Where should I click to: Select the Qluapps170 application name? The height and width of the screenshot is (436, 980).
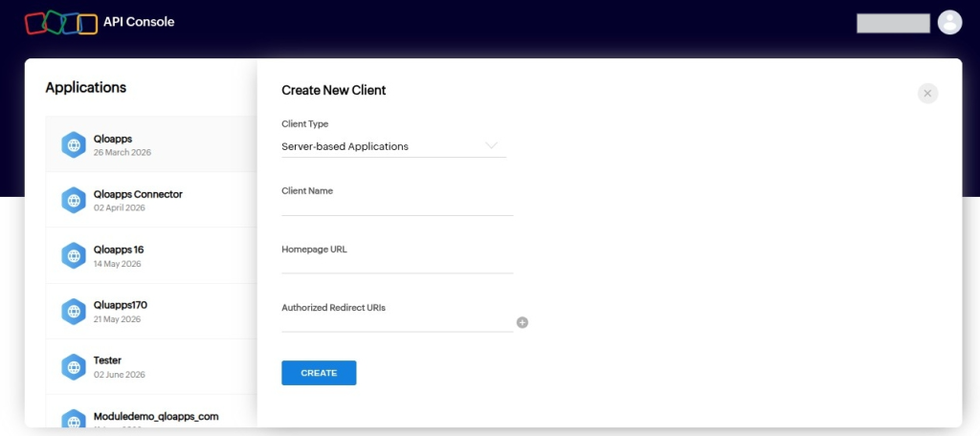coord(121,305)
